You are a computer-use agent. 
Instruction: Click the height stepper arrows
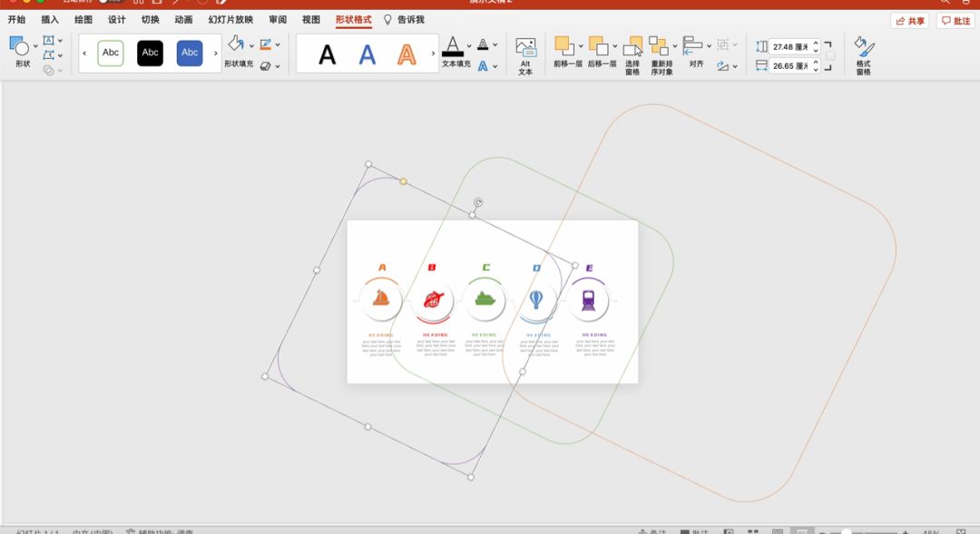[x=816, y=47]
